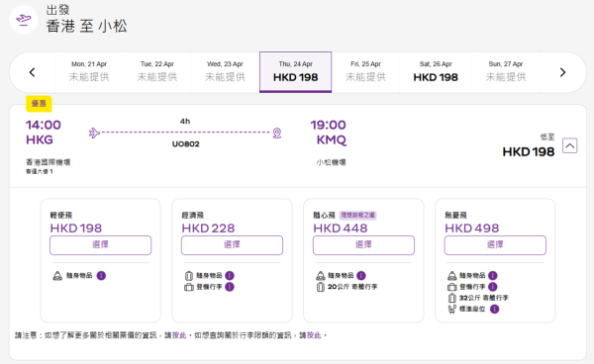Click the 32公斤 寄艙行李 text
This screenshot has height=364, width=594.
484,298
